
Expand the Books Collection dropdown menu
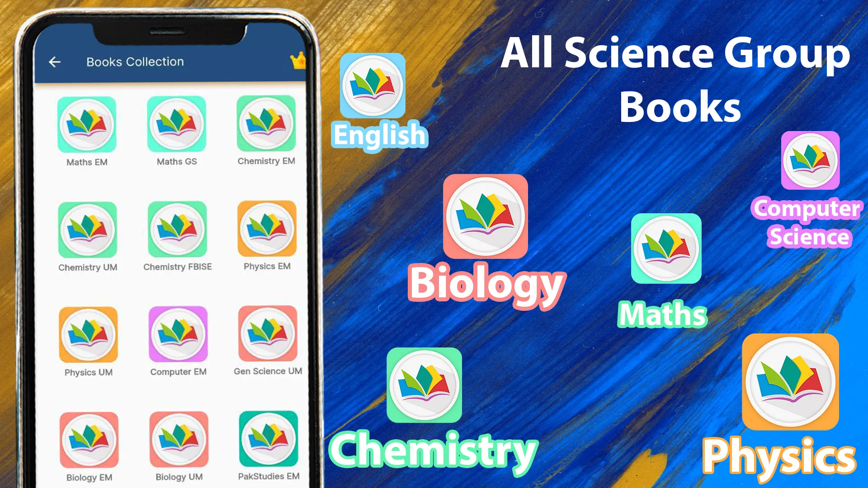point(136,61)
